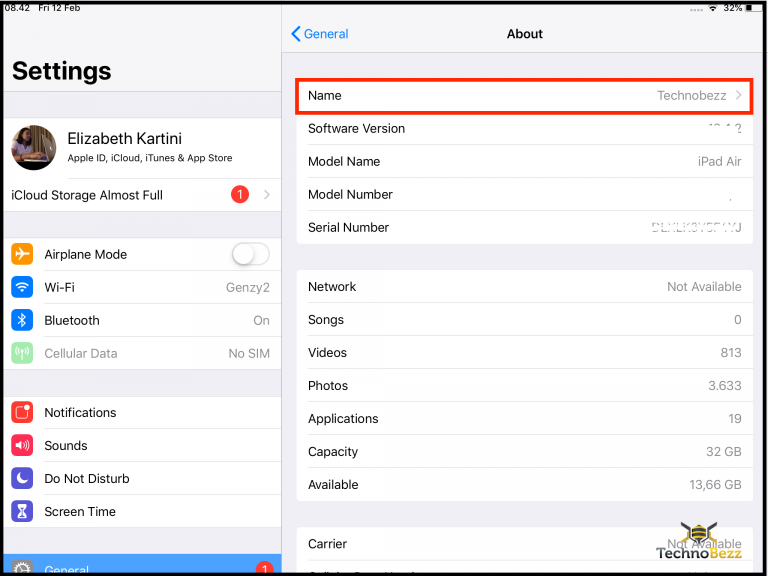Tap the Software Version row
768x576 pixels.
pos(525,128)
